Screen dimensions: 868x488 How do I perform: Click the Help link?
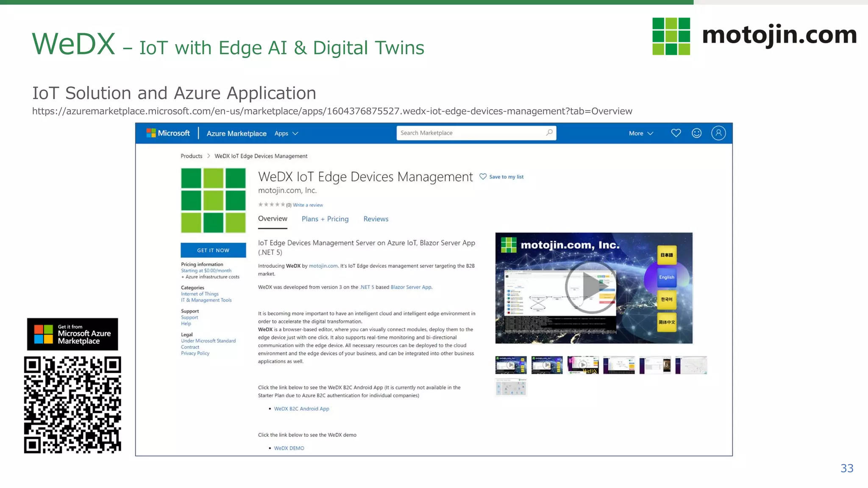pyautogui.click(x=186, y=324)
